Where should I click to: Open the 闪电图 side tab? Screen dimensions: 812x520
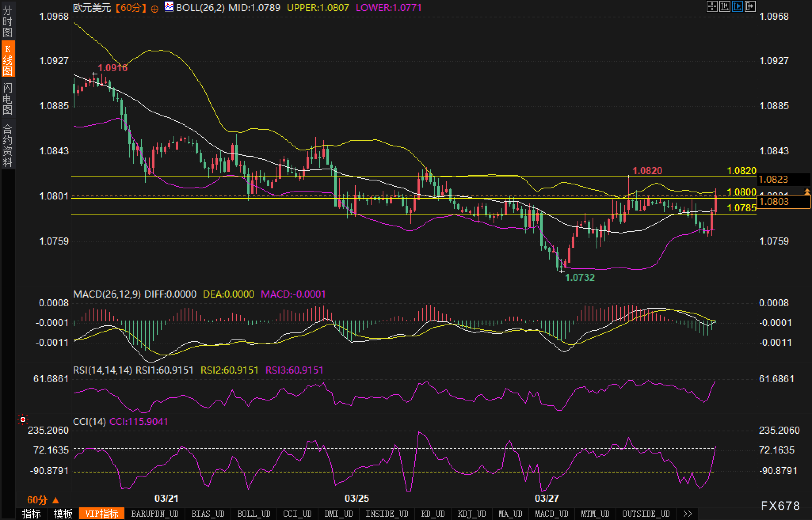(x=8, y=98)
